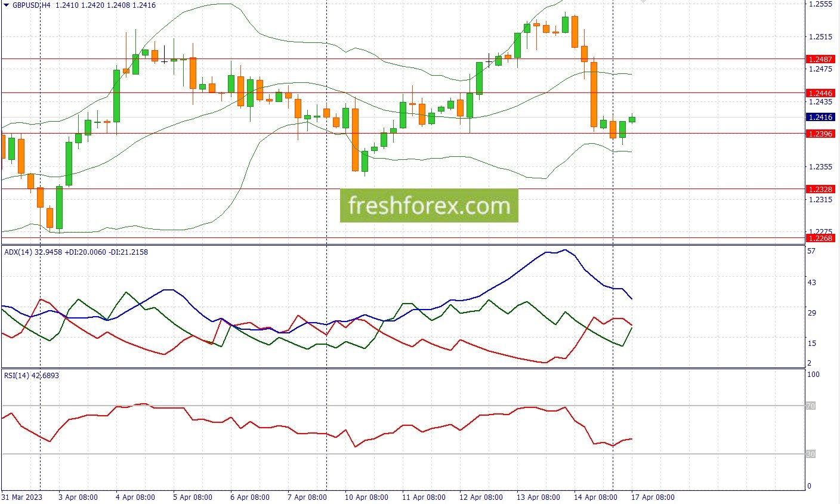
Task: Click the RSI level 70 label
Action: coord(811,406)
